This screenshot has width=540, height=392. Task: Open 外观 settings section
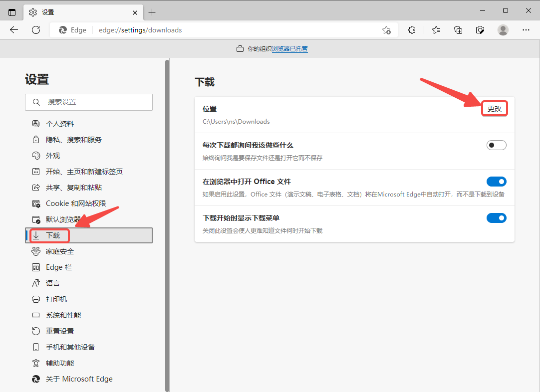tap(89, 156)
